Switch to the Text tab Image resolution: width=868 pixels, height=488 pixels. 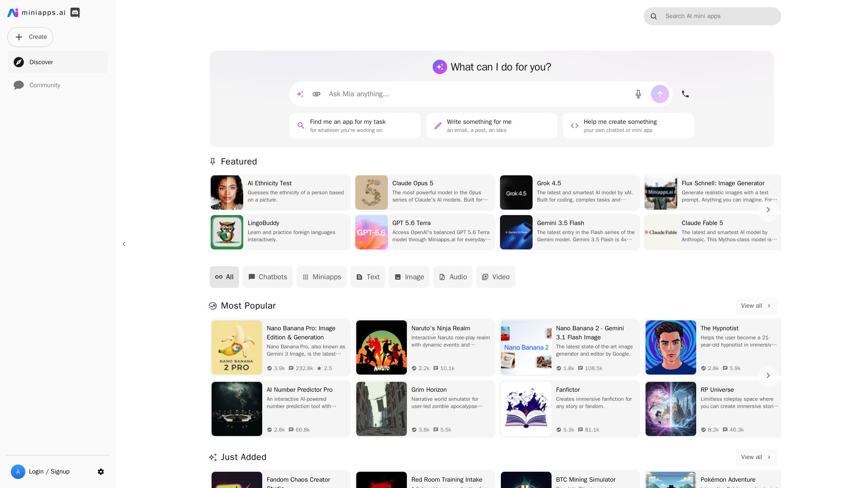(368, 277)
